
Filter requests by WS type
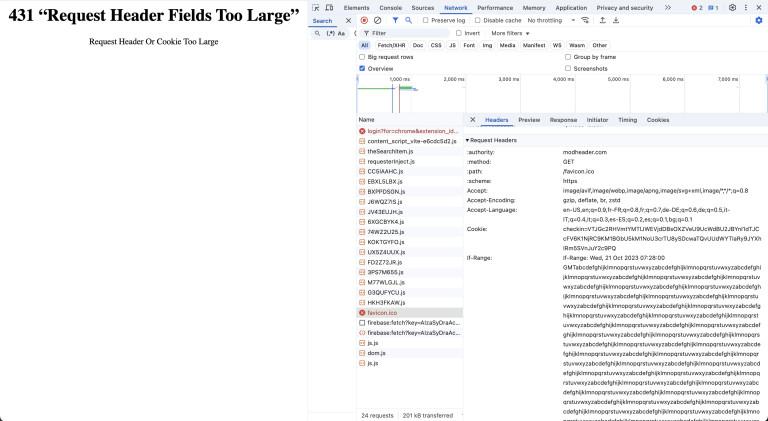tap(557, 45)
